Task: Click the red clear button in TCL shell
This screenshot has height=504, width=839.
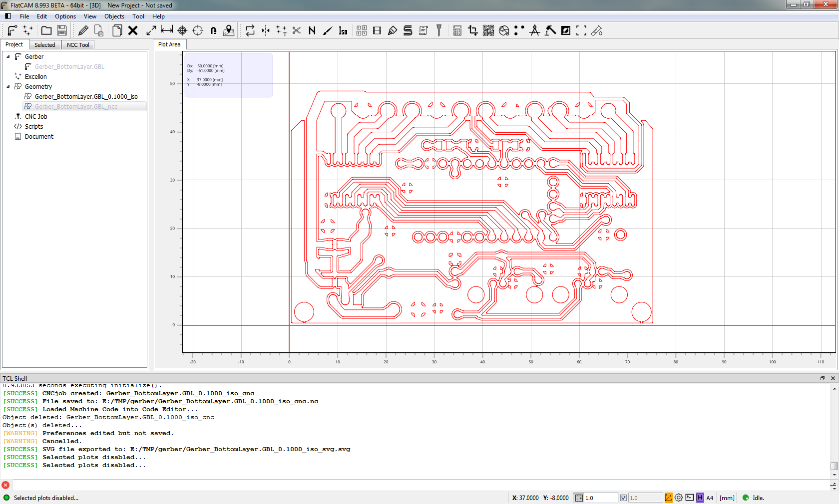Action: point(5,485)
